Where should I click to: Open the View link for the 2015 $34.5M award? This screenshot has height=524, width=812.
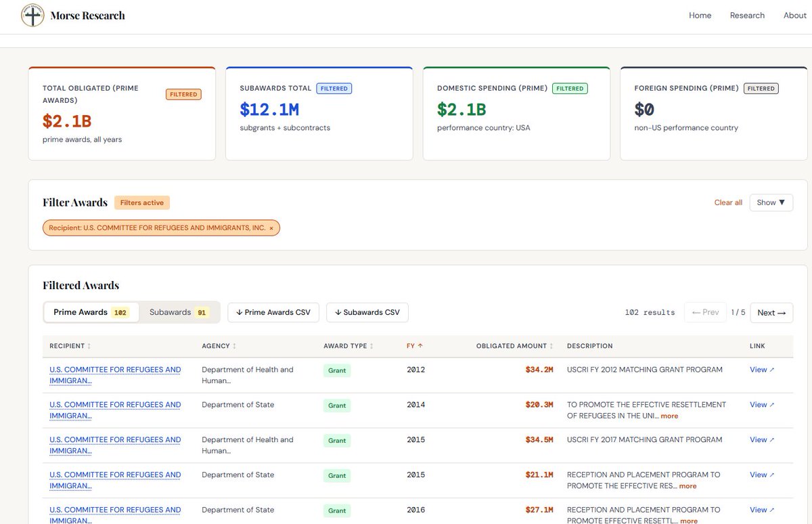point(762,440)
